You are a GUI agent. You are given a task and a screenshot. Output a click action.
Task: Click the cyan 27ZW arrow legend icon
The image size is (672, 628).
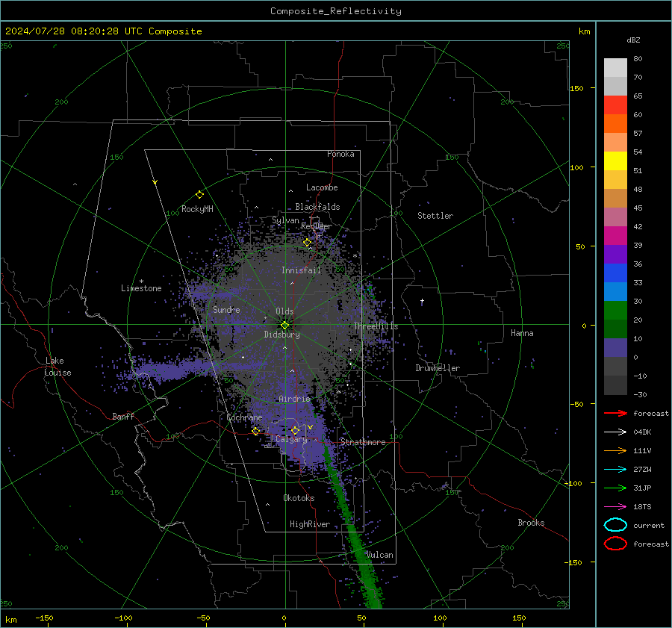(x=615, y=470)
